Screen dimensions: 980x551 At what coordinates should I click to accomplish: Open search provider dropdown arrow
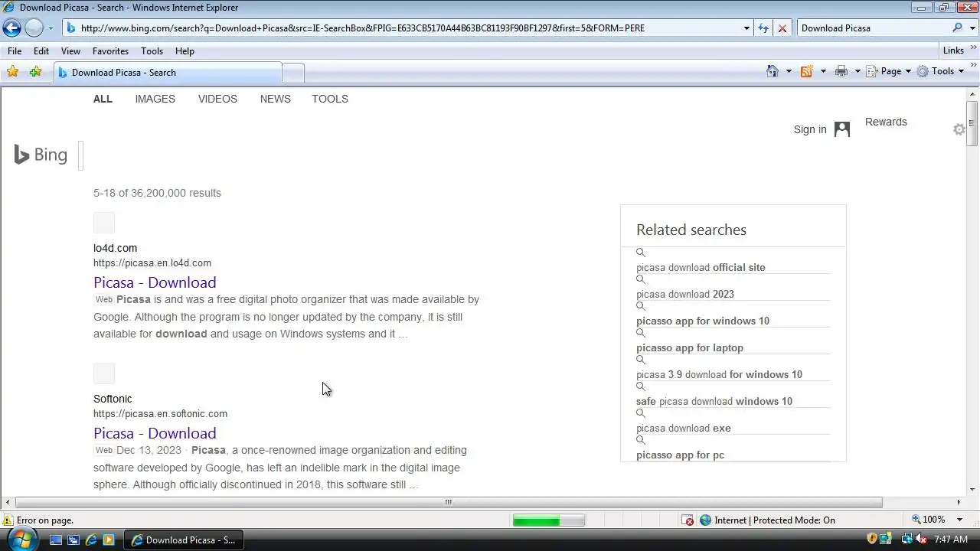point(971,28)
